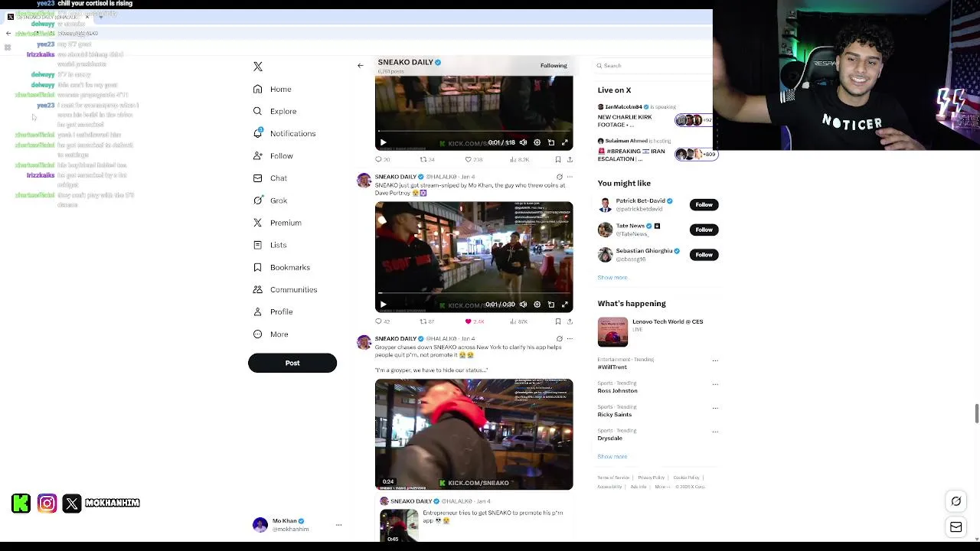Image resolution: width=980 pixels, height=551 pixels.
Task: Repost the post with 34 reposts
Action: coord(427,160)
